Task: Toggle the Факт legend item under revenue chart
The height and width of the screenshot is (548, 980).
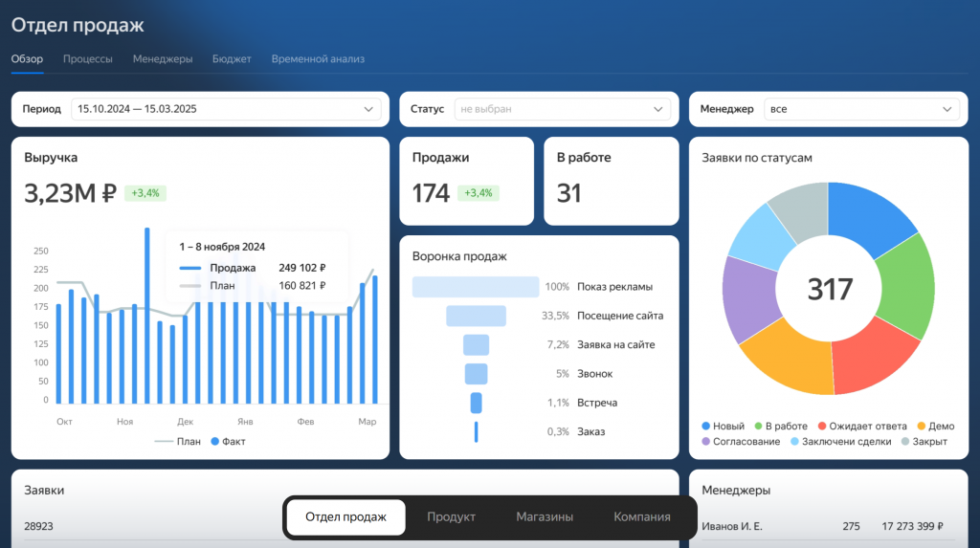Action: point(228,441)
